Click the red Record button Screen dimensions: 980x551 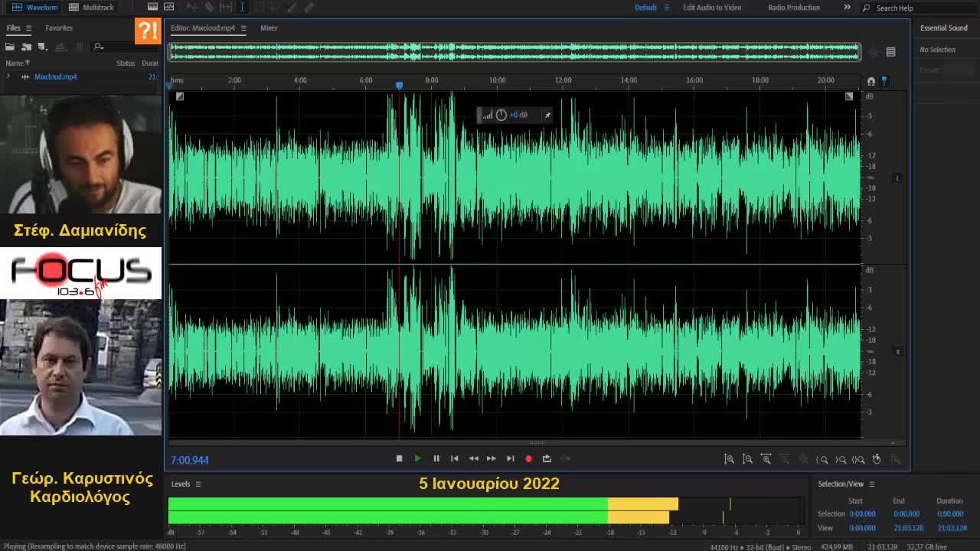(528, 458)
